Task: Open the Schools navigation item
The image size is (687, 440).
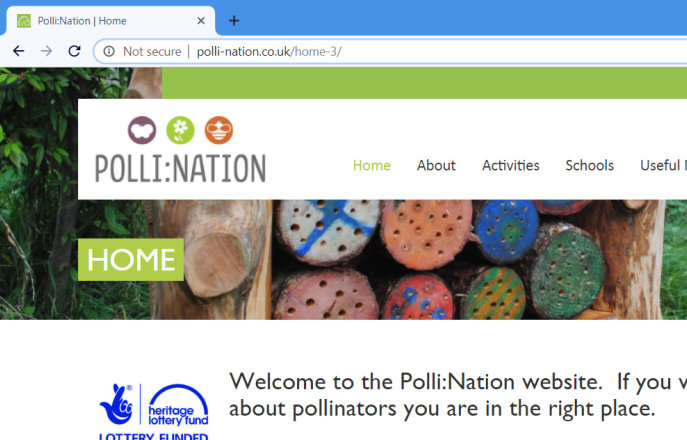Action: coord(589,166)
